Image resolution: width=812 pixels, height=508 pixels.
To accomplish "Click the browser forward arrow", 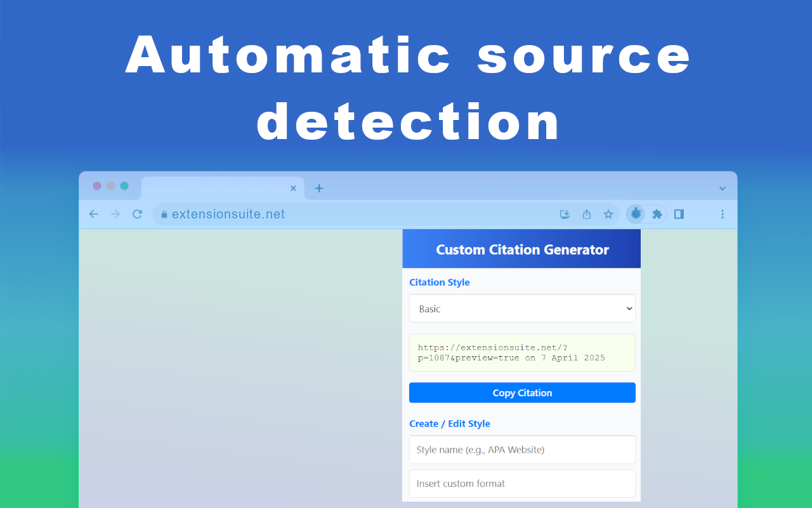I will (115, 214).
